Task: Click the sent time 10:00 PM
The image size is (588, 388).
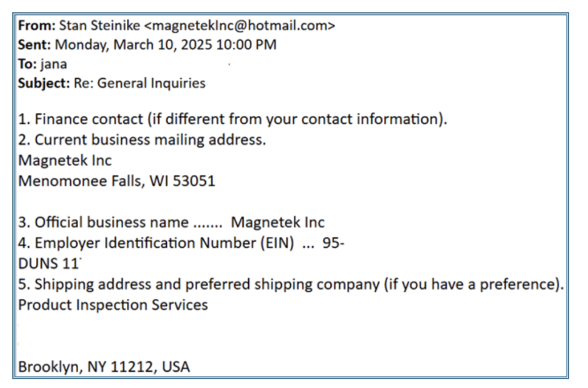Action: [x=246, y=44]
